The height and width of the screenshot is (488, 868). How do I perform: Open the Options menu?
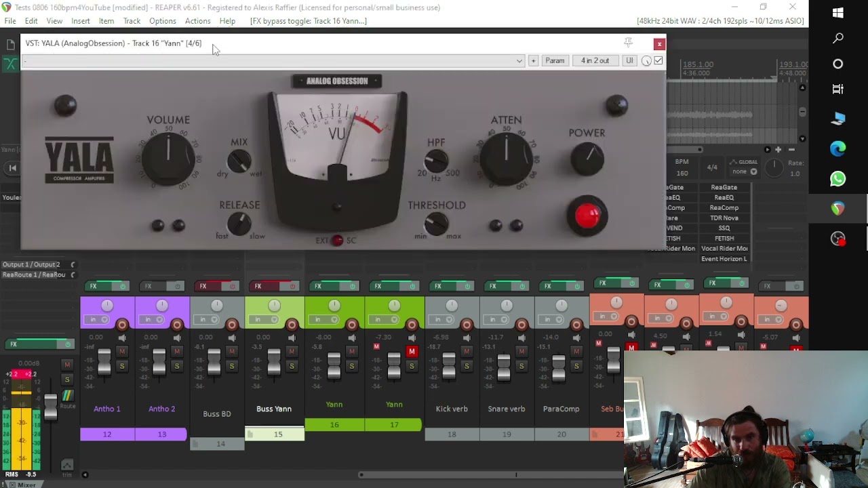tap(163, 21)
